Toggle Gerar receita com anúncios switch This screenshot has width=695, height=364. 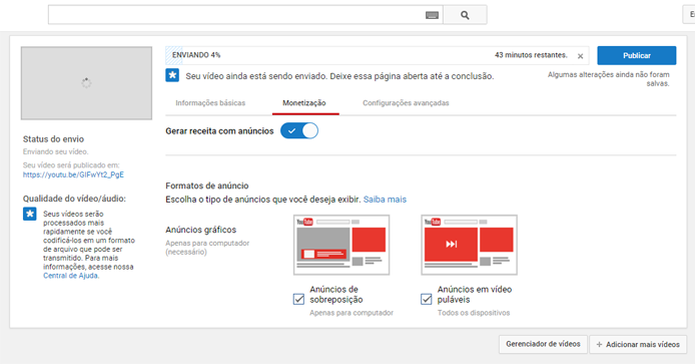[299, 131]
